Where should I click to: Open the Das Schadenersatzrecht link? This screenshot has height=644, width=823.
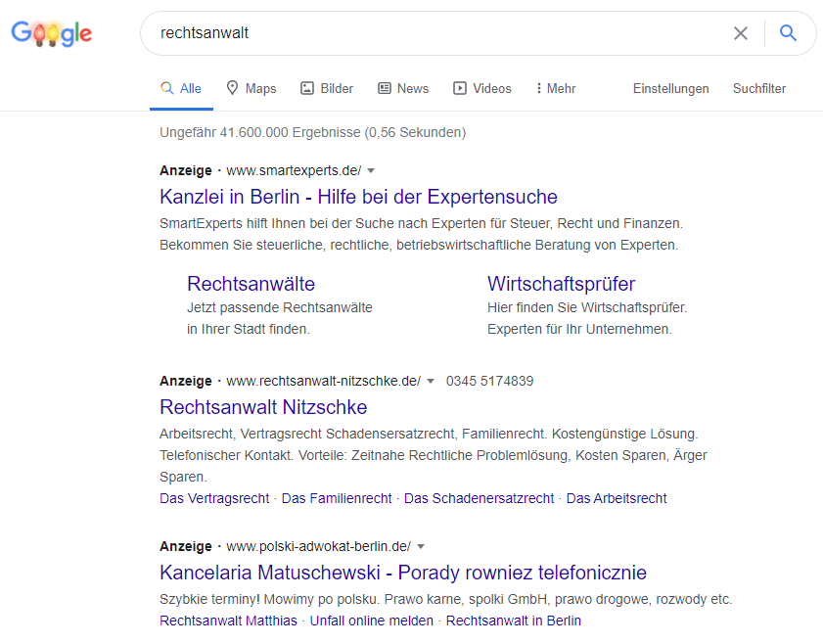(479, 498)
